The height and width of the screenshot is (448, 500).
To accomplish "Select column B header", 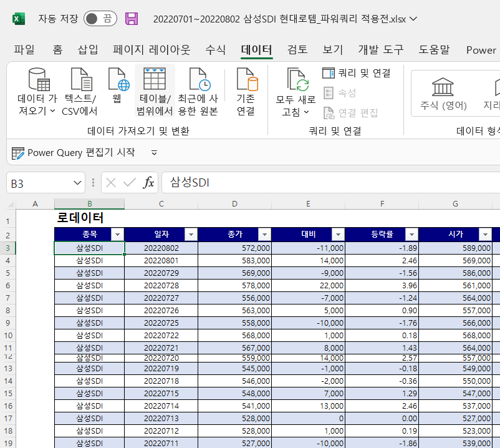I will pos(90,204).
